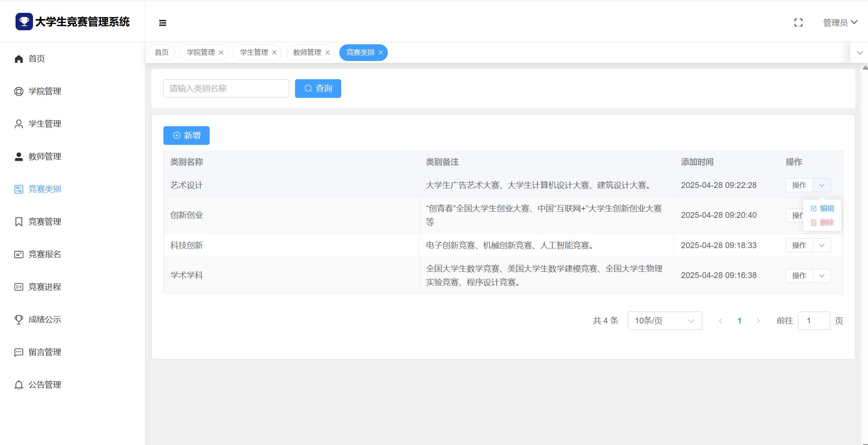Go to 公告管理 in sidebar
The height and width of the screenshot is (445, 868).
pyautogui.click(x=45, y=385)
